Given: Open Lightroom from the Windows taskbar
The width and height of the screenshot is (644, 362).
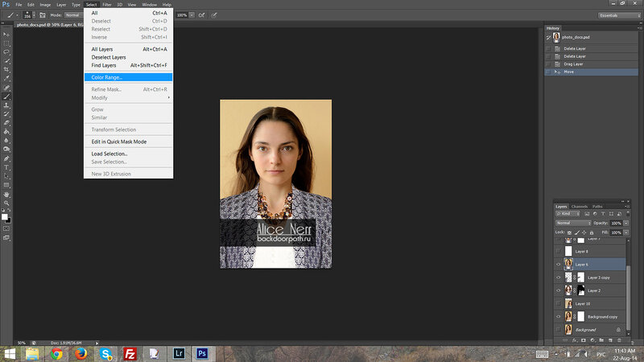Looking at the screenshot, I should pyautogui.click(x=180, y=352).
